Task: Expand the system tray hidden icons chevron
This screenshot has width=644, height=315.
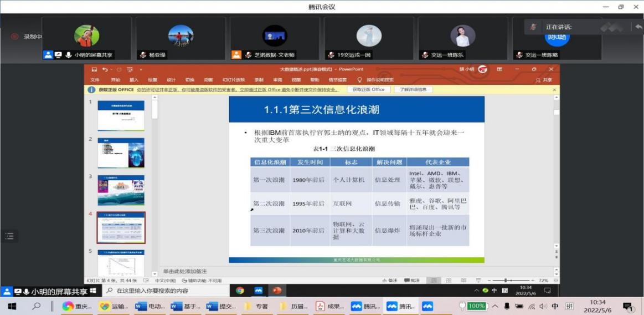Action: (496, 306)
